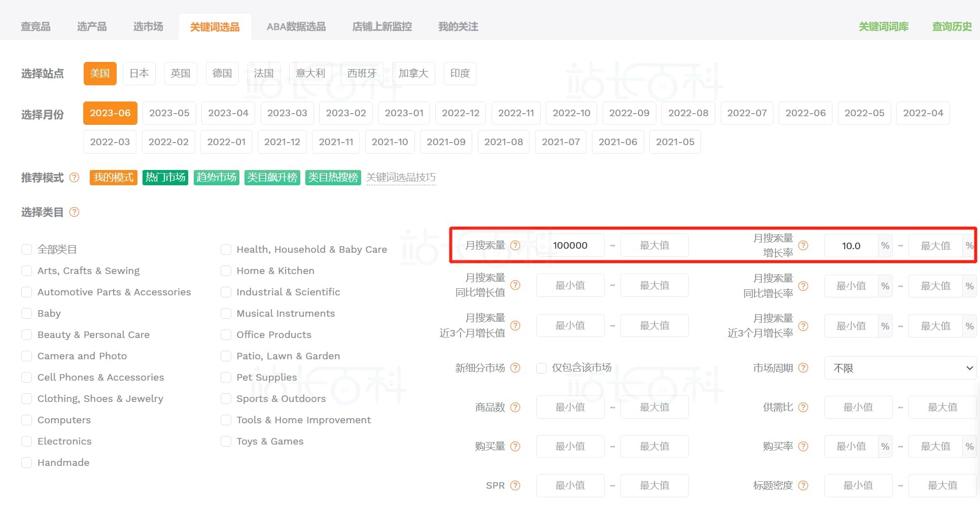This screenshot has width=980, height=505.
Task: Enable the Toys & Games category
Action: (226, 441)
